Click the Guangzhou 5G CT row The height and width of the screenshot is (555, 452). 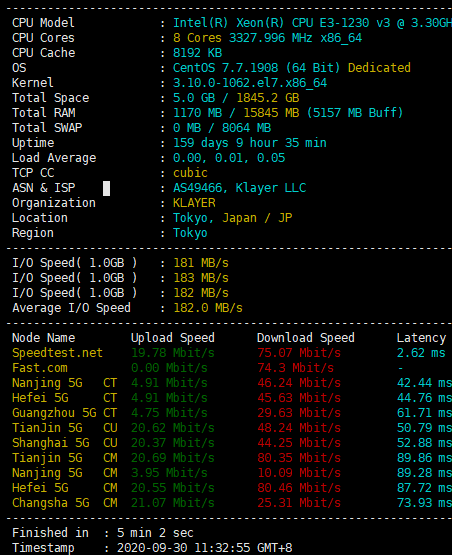(x=232, y=413)
